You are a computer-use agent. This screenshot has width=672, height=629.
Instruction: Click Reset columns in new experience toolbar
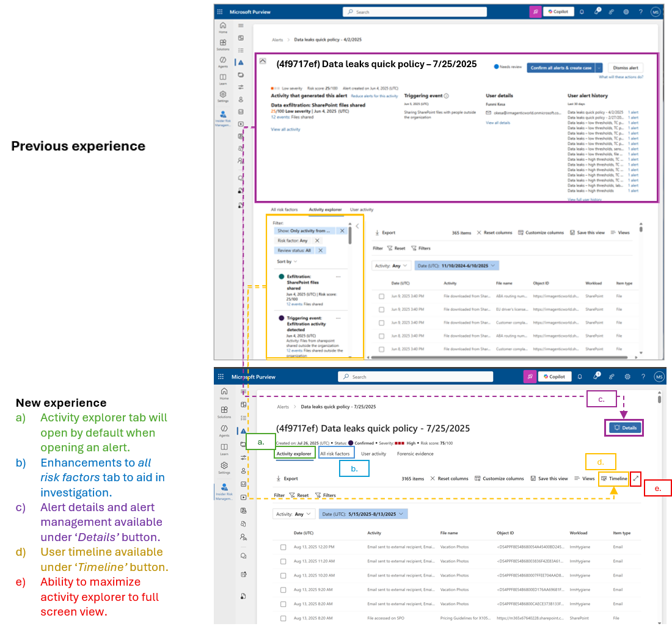tap(449, 479)
